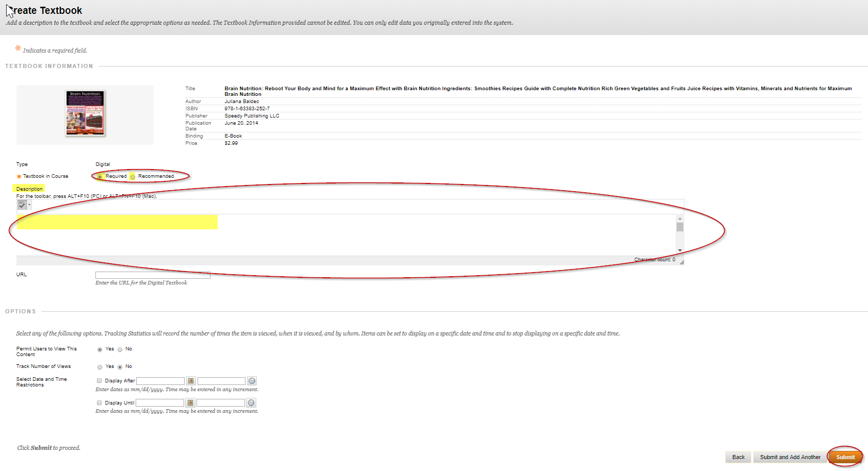Click the URL input field
The width and height of the screenshot is (868, 471).
point(153,275)
